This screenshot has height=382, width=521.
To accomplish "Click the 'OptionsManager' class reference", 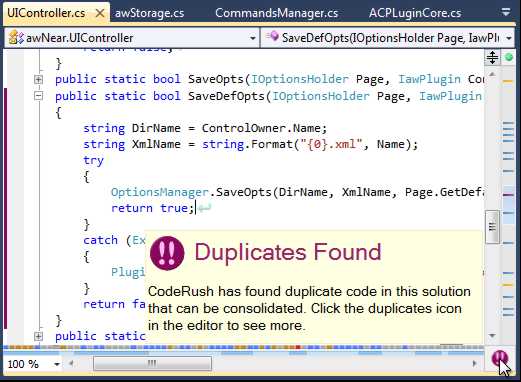I will [160, 192].
